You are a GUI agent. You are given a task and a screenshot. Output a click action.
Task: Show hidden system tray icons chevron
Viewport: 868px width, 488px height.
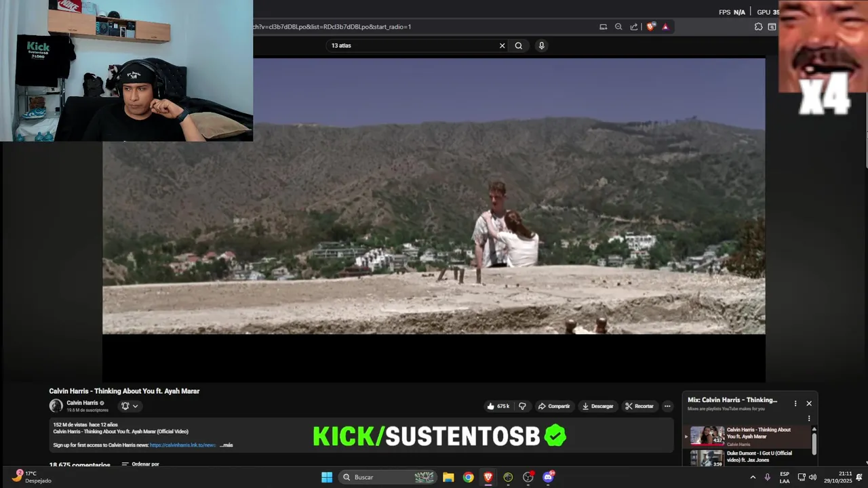tap(753, 477)
